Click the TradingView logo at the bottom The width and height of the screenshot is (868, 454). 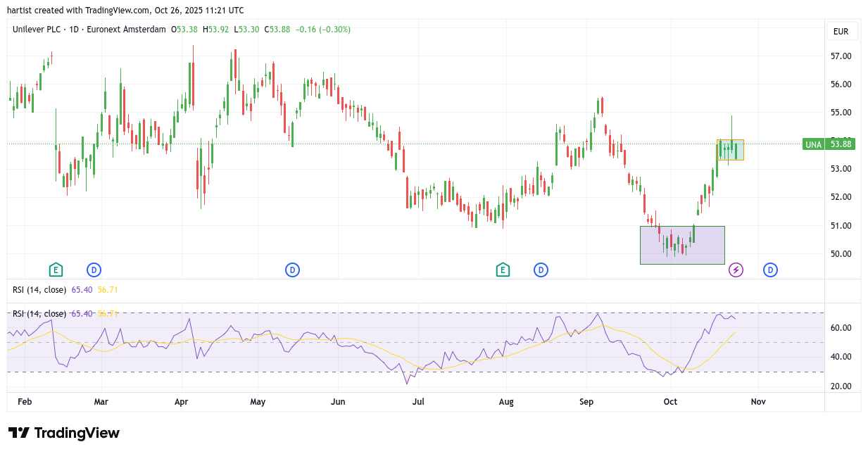pos(64,433)
